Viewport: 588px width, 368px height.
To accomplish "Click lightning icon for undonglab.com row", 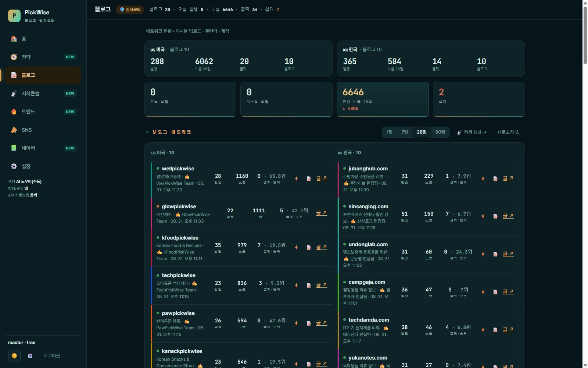I will click(483, 254).
